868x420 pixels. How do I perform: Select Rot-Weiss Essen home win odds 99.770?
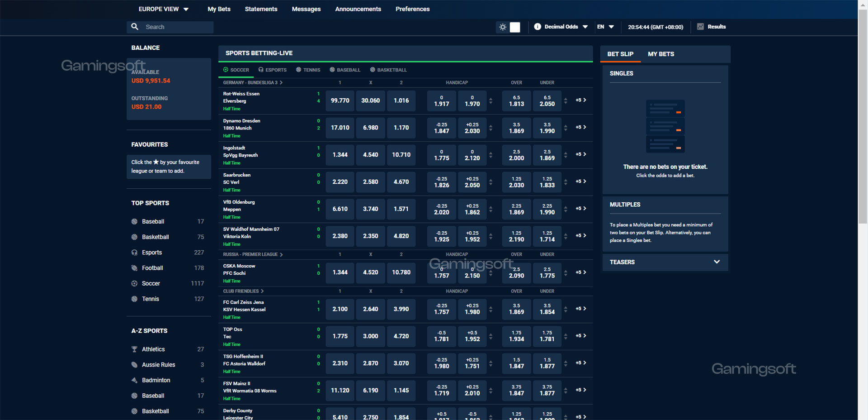coord(340,100)
